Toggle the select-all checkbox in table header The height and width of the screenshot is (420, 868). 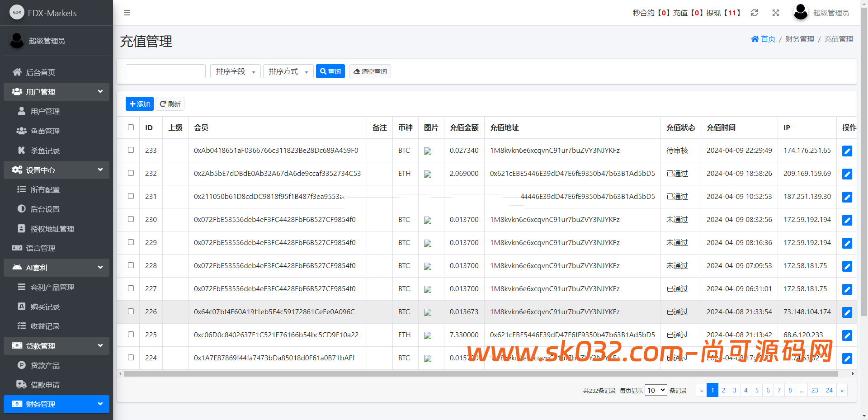coord(131,127)
